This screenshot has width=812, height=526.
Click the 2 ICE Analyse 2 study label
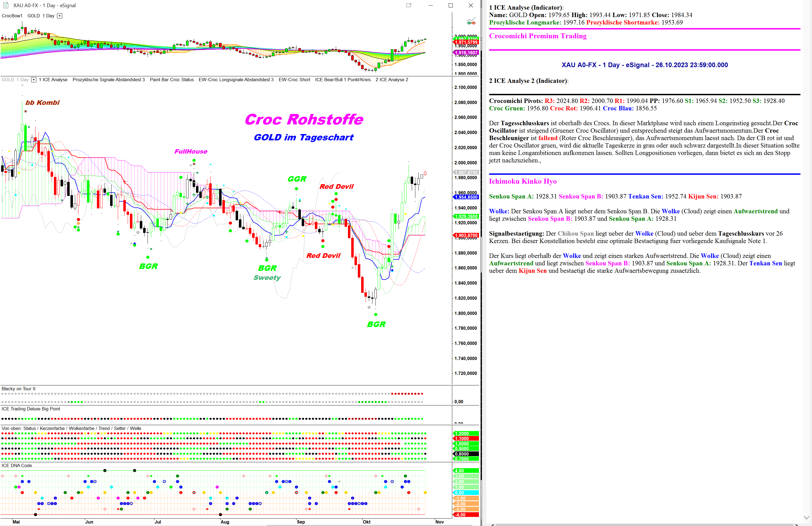click(392, 80)
